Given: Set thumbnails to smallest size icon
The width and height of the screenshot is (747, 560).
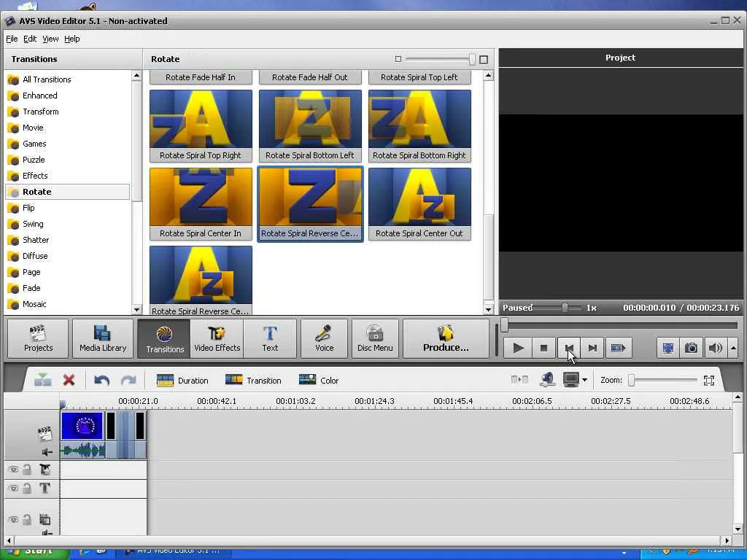Looking at the screenshot, I should coord(398,59).
